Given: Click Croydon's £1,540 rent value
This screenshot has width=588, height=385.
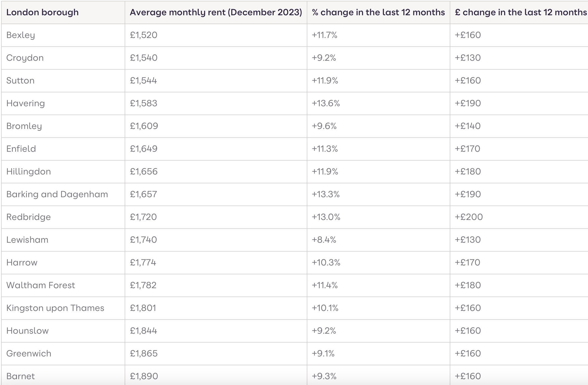Looking at the screenshot, I should (144, 58).
